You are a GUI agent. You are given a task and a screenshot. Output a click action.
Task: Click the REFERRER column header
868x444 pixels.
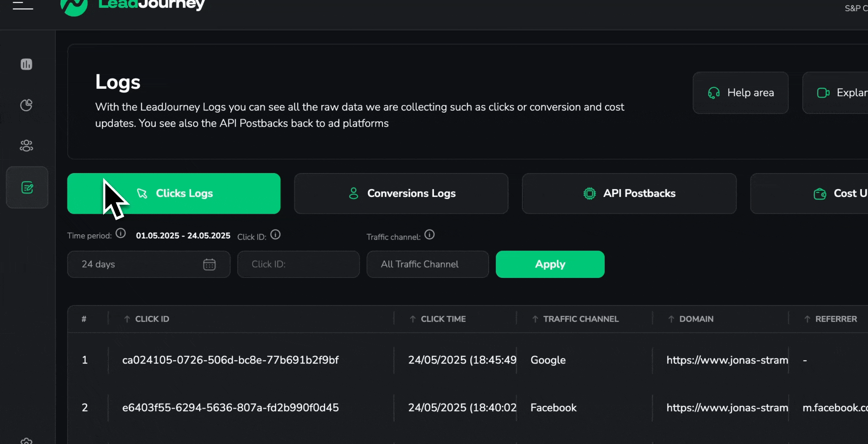tap(836, 319)
